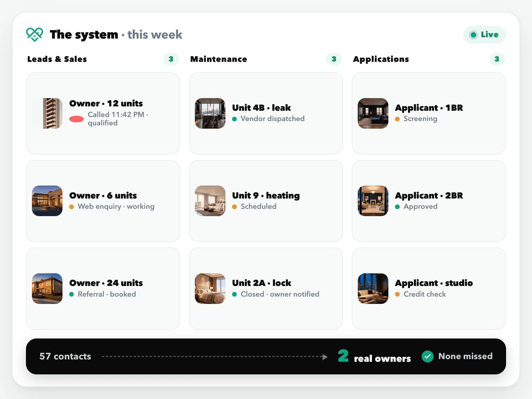Click the green check icon beside None missed
Screen dimensions: 532x399
[x=428, y=356]
